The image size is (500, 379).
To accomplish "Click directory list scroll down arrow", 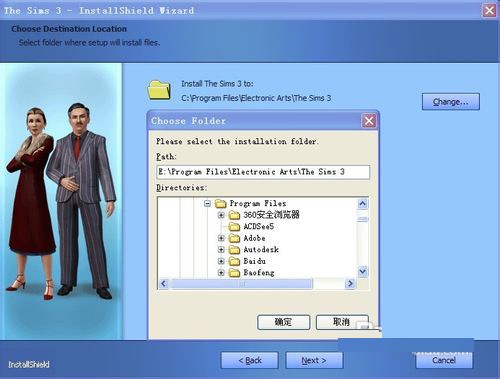I will 363,272.
